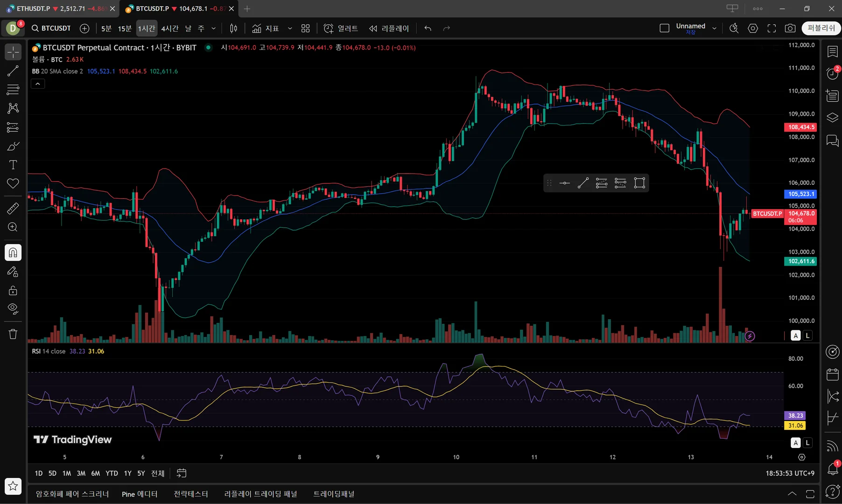Expand the indicator favorites dropdown arrow
This screenshot has height=504, width=842.
(x=290, y=28)
